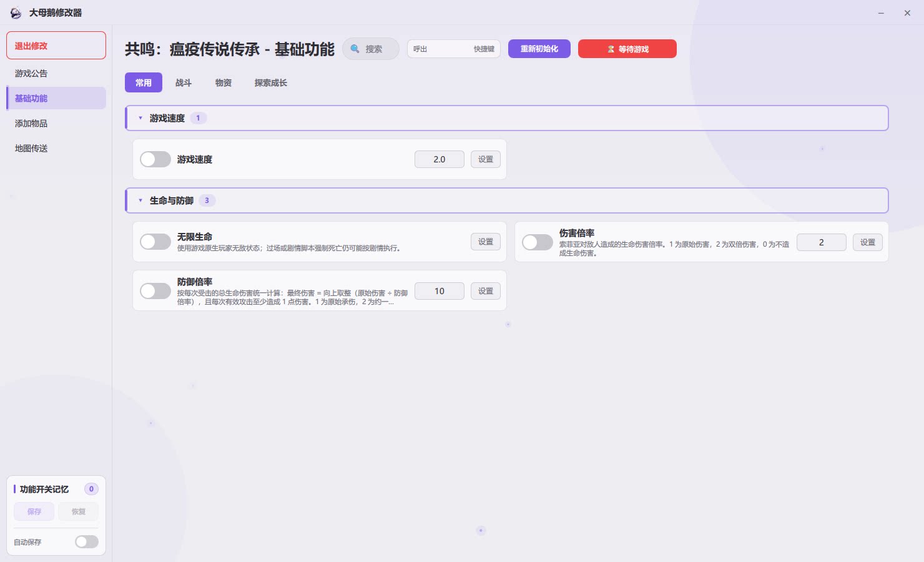Toggle the 游戏速度 switch
Viewport: 924px width, 562px height.
155,159
